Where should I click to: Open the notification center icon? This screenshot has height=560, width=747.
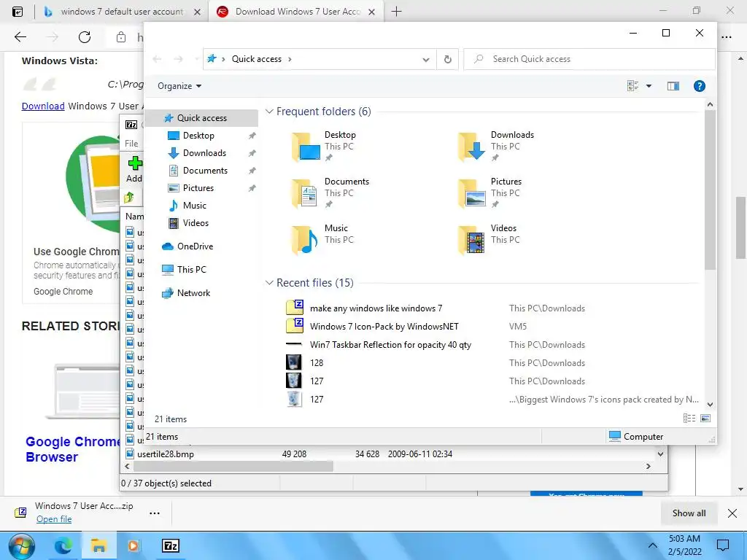click(x=723, y=545)
